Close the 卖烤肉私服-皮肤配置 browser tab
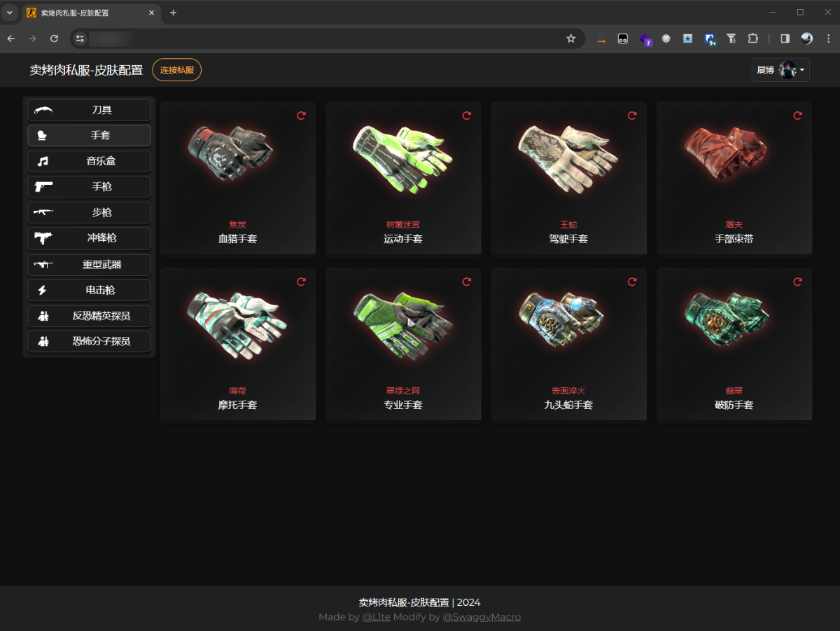840x631 pixels. (x=151, y=13)
